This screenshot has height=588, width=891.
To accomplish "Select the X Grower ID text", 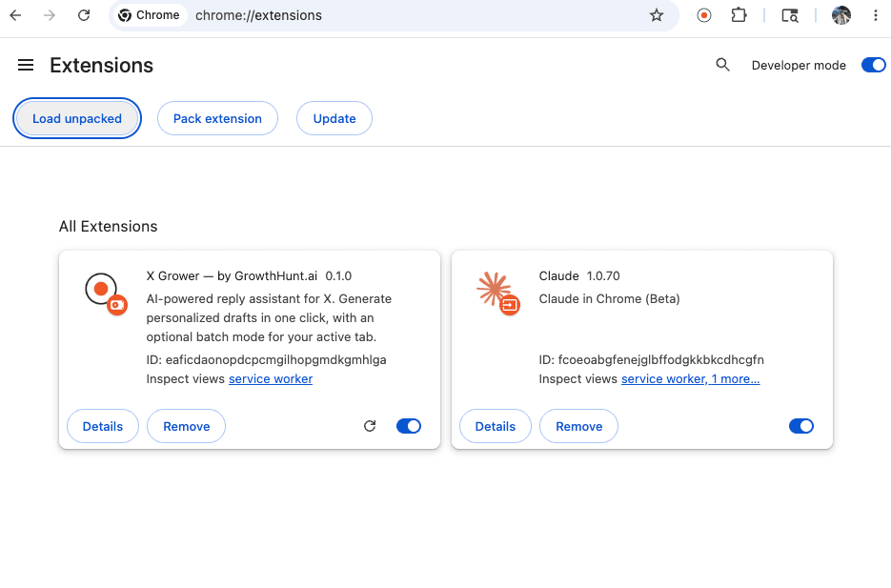I will tap(267, 359).
